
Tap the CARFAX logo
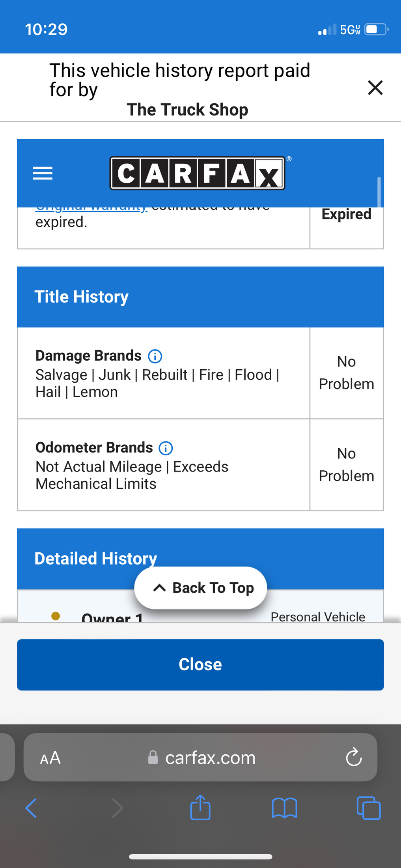coord(197,173)
